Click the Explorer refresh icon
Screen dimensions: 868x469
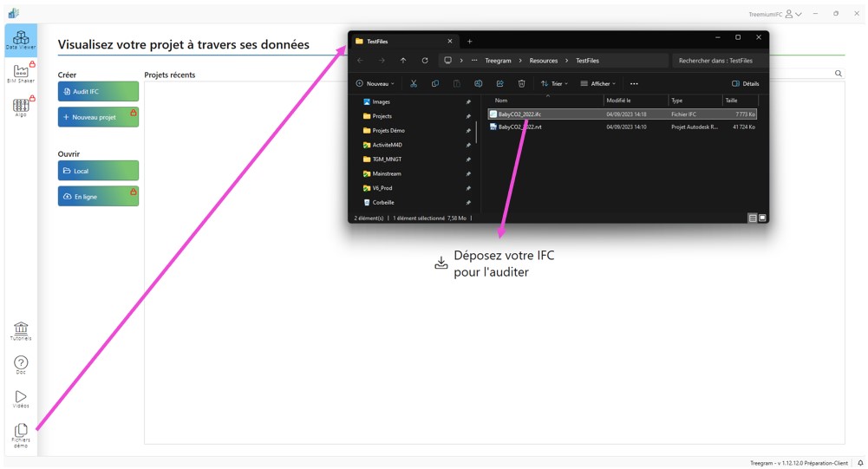[x=425, y=61]
